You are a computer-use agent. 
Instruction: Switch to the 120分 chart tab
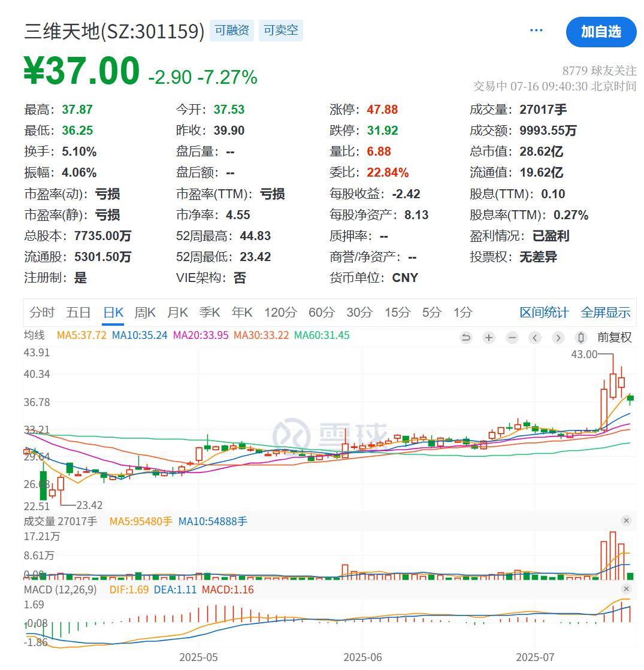tap(280, 313)
